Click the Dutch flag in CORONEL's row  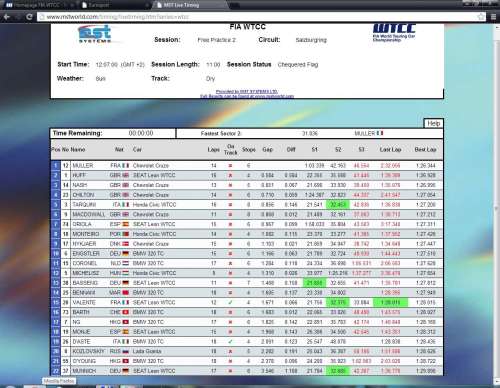[x=125, y=263]
